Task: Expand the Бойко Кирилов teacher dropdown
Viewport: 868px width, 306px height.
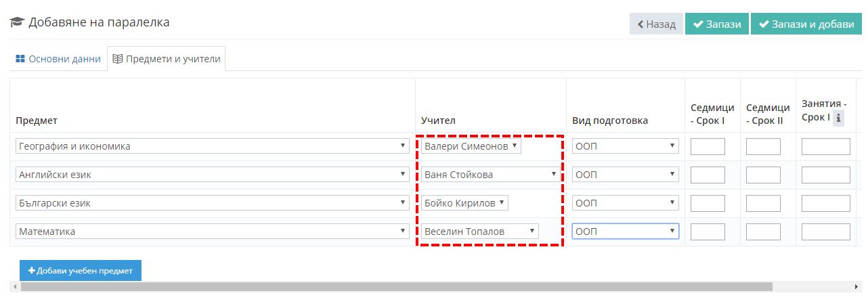Action: pyautogui.click(x=464, y=203)
